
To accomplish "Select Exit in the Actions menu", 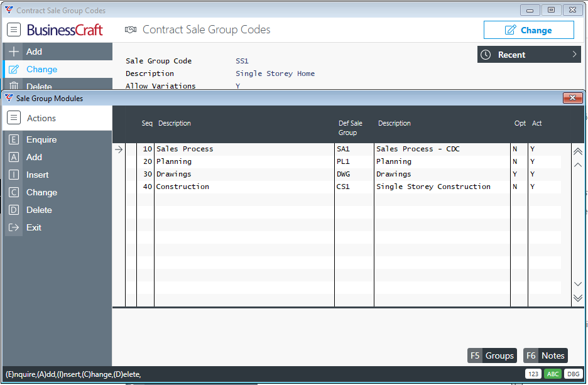I will (58, 227).
